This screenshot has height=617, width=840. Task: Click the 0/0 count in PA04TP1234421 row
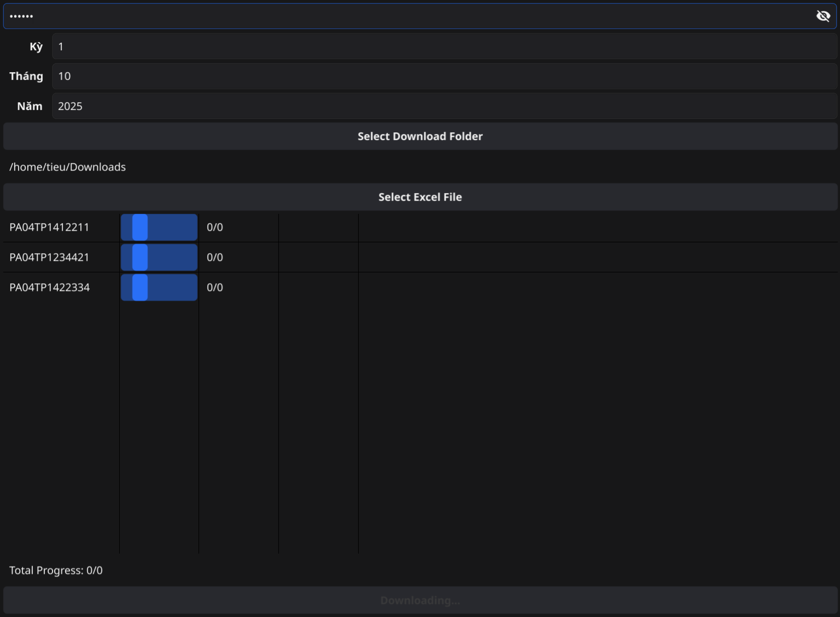215,257
